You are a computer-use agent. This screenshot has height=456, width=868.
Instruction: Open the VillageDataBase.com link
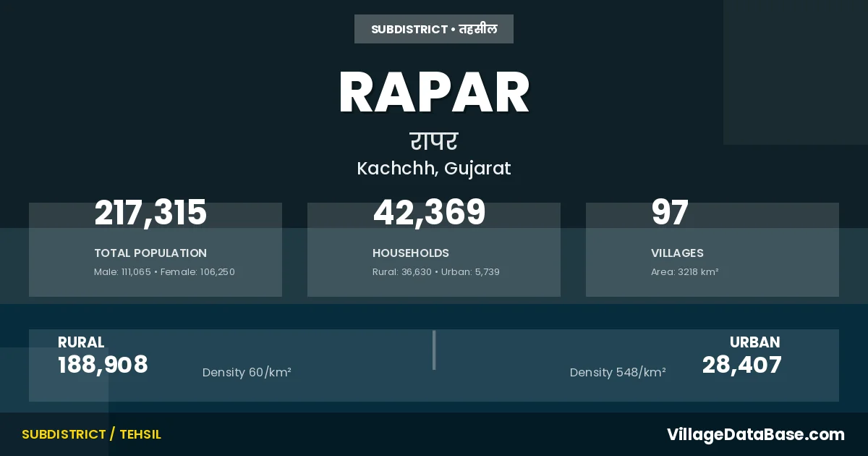tap(755, 434)
